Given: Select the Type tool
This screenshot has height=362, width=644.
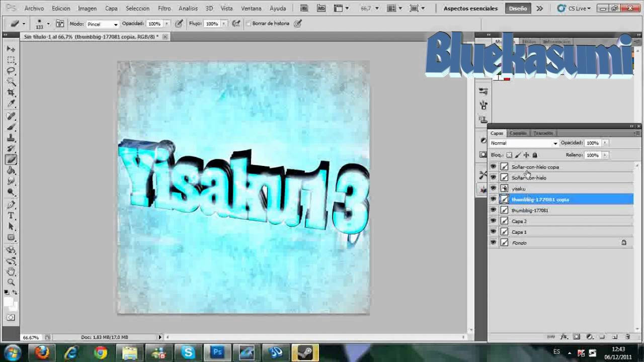Looking at the screenshot, I should [x=11, y=216].
